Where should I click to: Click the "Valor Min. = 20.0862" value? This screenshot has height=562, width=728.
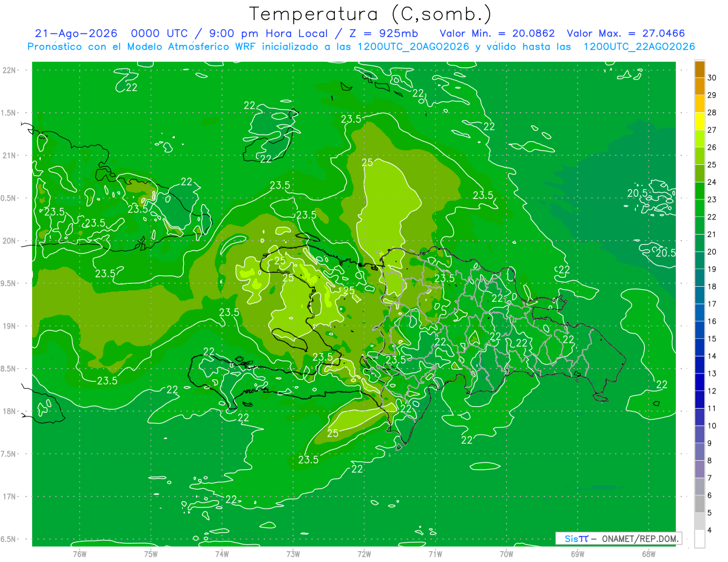[497, 33]
